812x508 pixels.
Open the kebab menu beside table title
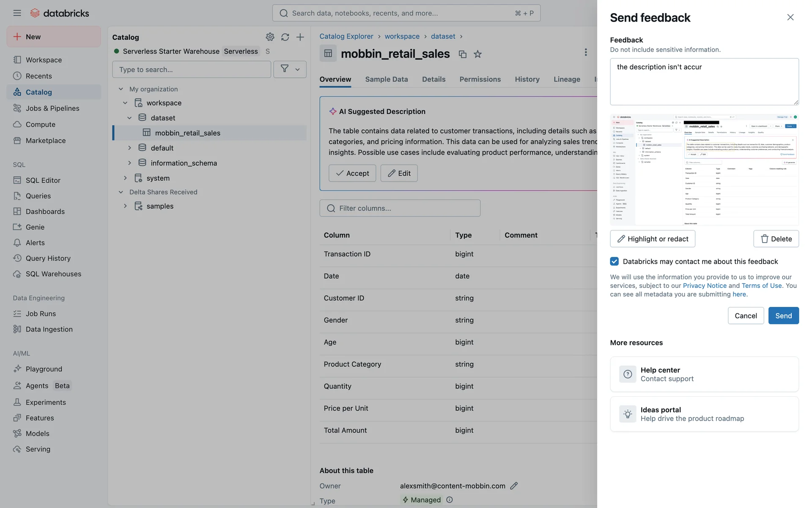[x=585, y=52]
